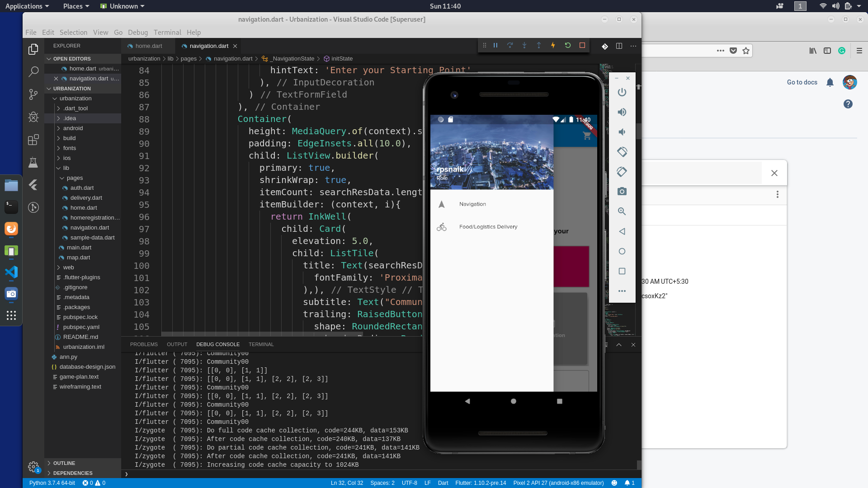Pause the debug session
Screen dimensions: 868x488
pos(495,45)
